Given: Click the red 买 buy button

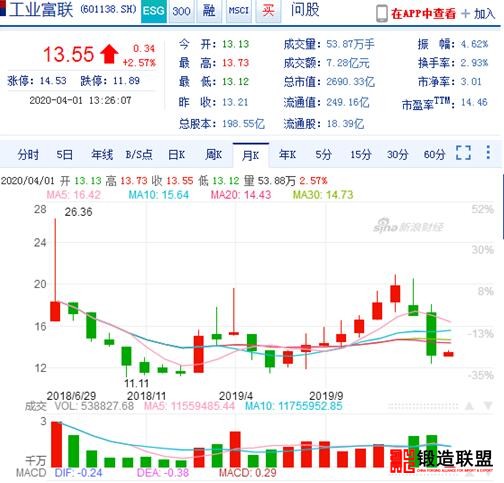Looking at the screenshot, I should click(x=268, y=11).
